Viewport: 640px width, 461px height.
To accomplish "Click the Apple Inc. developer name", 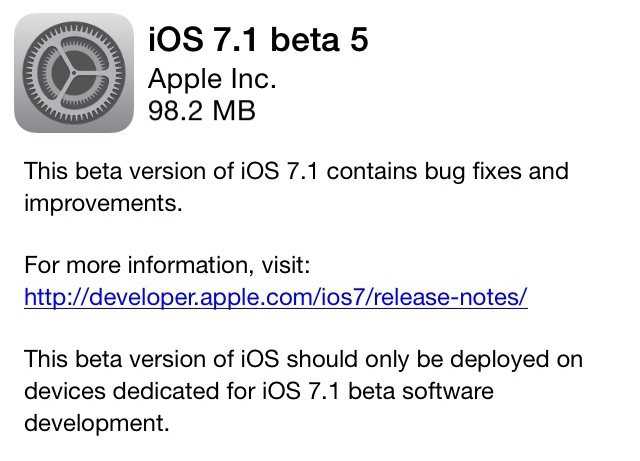I will pyautogui.click(x=212, y=80).
